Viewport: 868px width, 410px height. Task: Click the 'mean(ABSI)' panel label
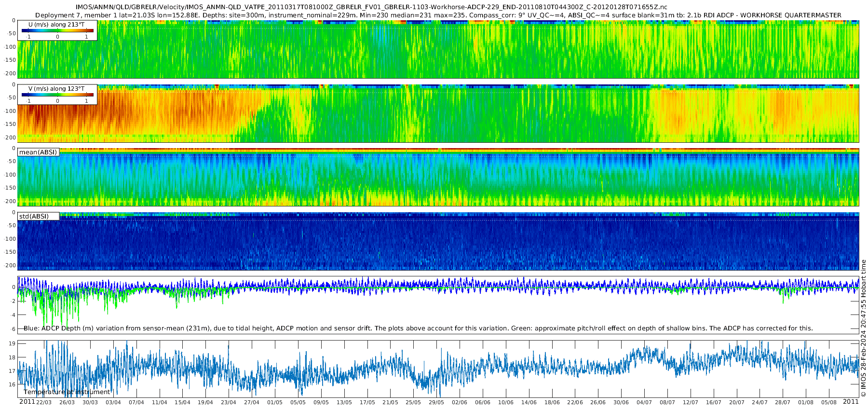38,152
